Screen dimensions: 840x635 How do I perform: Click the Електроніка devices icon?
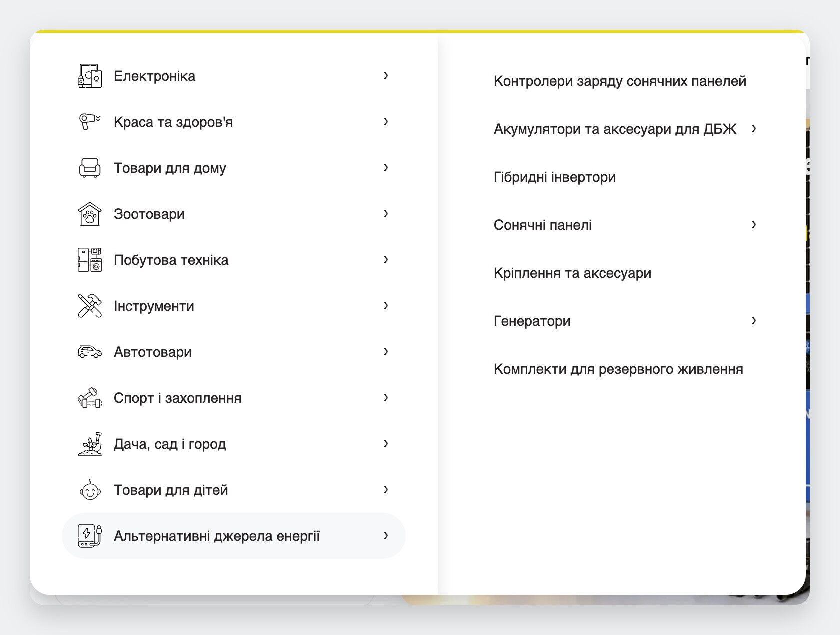pos(90,76)
